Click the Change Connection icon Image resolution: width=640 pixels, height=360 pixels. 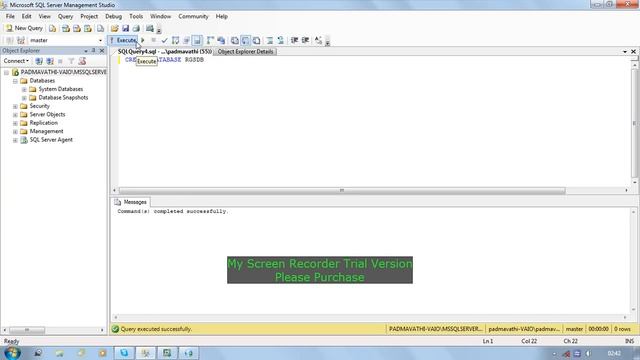coord(21,40)
